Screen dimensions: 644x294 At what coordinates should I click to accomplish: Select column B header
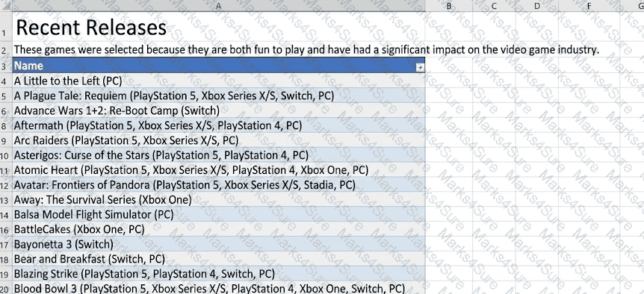448,6
